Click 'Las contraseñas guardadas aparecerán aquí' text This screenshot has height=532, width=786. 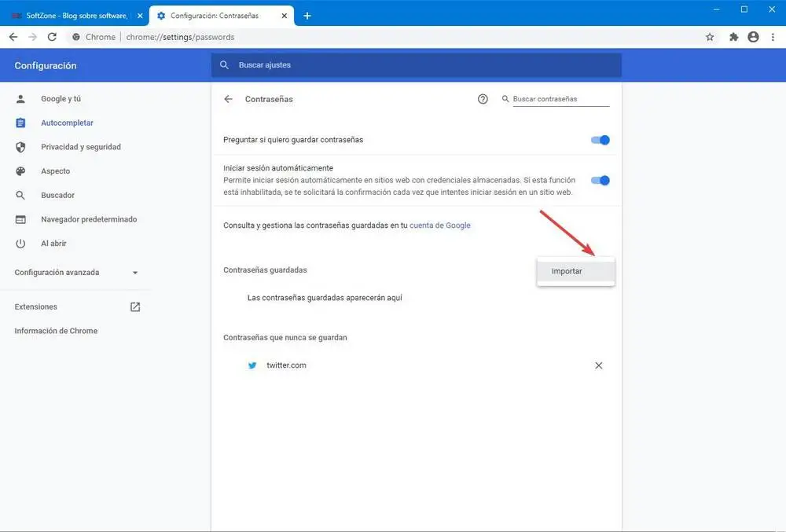click(x=325, y=298)
